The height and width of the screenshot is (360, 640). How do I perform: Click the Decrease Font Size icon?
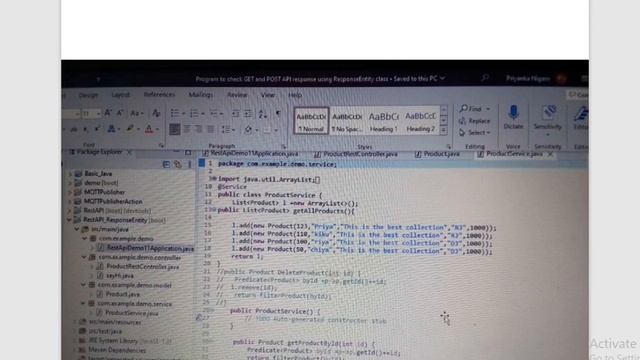click(x=120, y=113)
